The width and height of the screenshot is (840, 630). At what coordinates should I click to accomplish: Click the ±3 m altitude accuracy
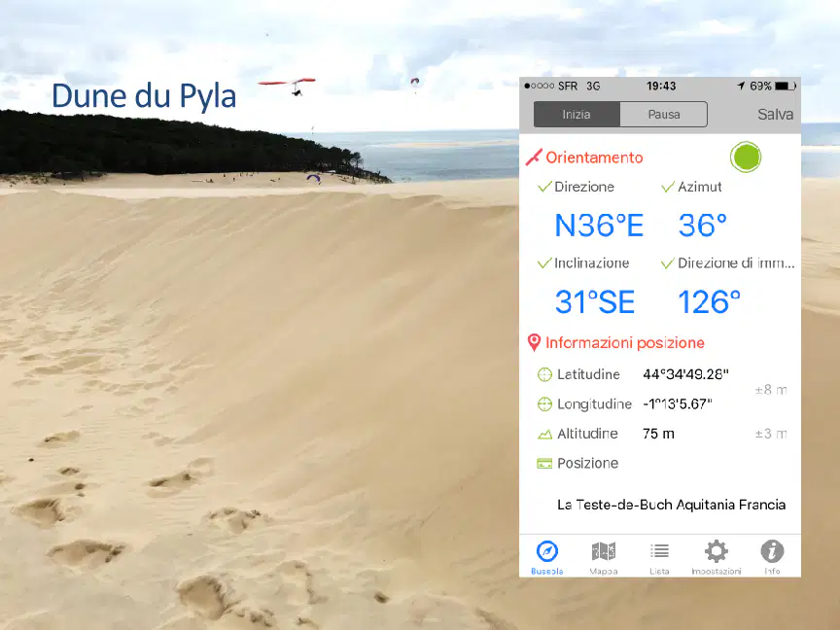pyautogui.click(x=771, y=434)
